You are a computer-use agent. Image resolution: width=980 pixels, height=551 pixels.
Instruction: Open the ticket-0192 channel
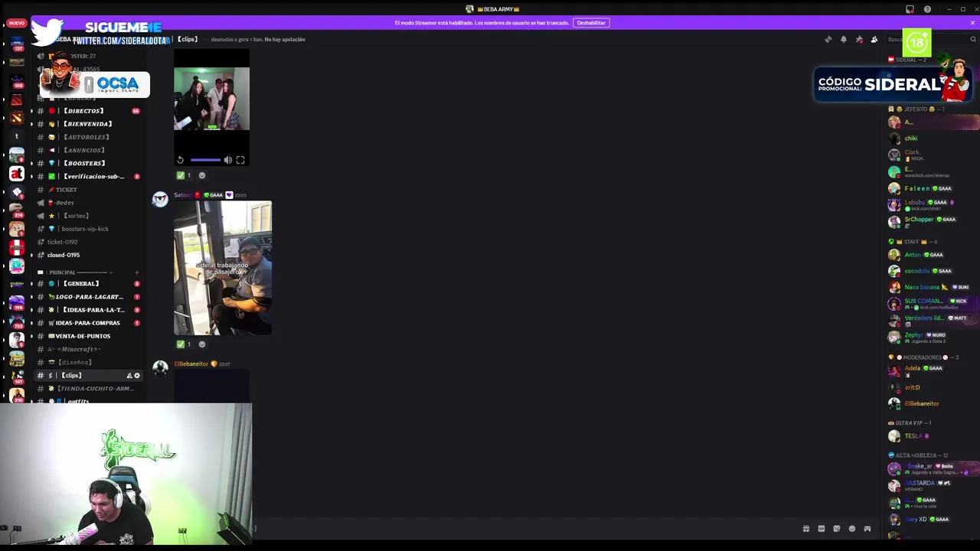click(89, 242)
